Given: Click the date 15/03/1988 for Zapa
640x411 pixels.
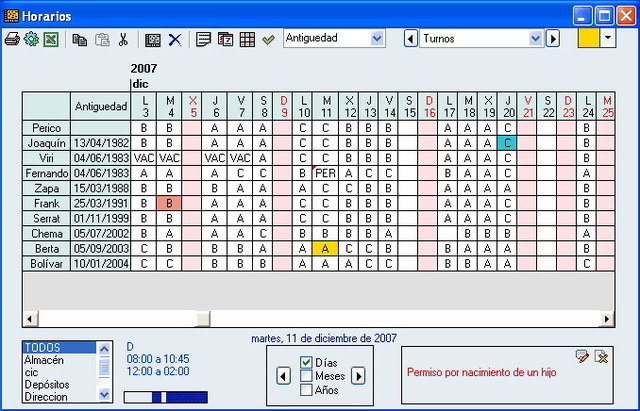Looking at the screenshot, I should (x=101, y=189).
